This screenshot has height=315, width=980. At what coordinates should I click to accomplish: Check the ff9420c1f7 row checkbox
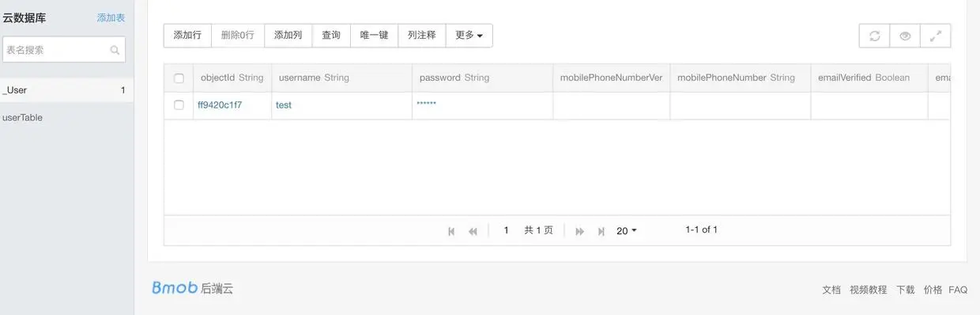pos(179,105)
